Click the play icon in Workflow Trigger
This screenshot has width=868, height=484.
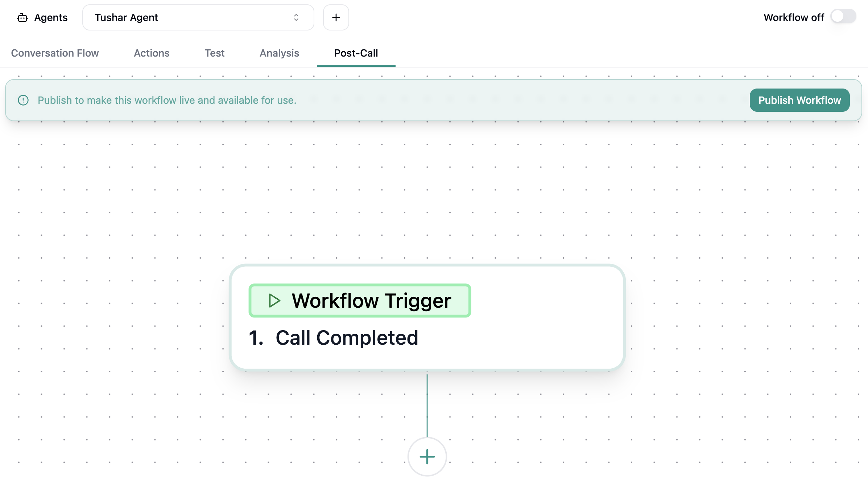pos(274,300)
